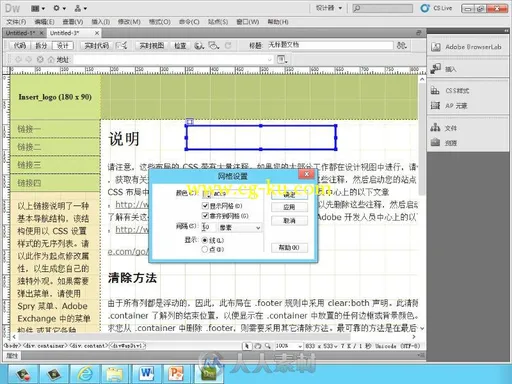Toggle Live View (实时视图) button

152,45
